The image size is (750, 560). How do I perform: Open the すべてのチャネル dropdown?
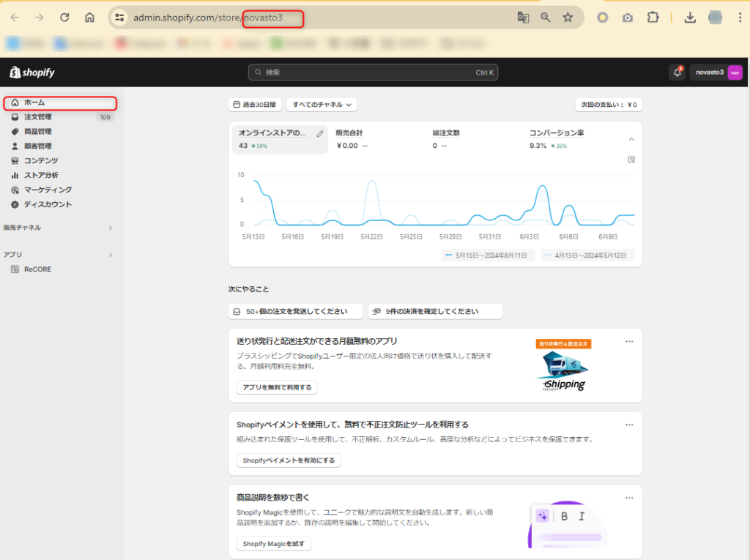(322, 105)
